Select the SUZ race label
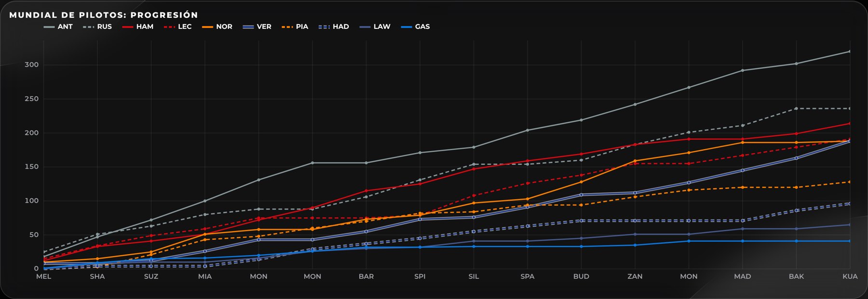Screen dimensions: 868x299 pos(151,276)
